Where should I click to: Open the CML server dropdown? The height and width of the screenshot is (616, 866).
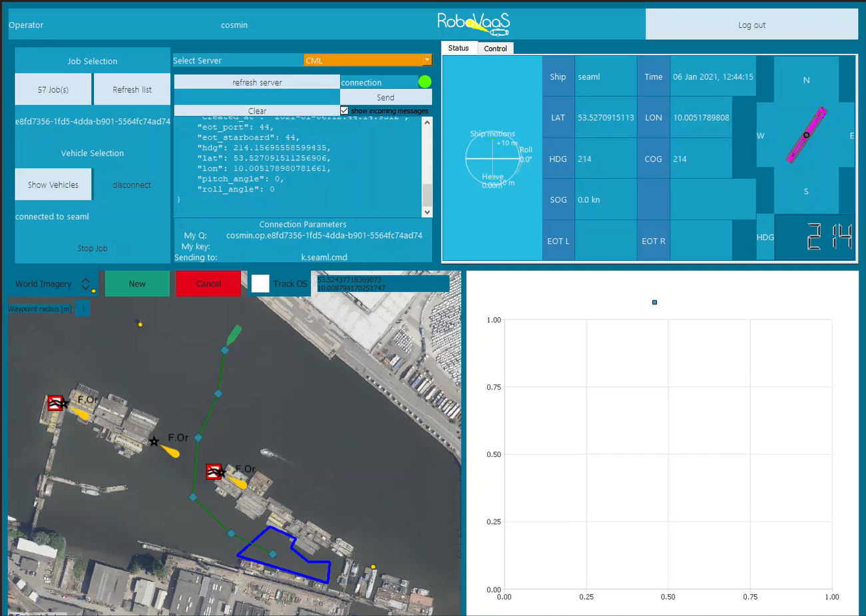[367, 61]
